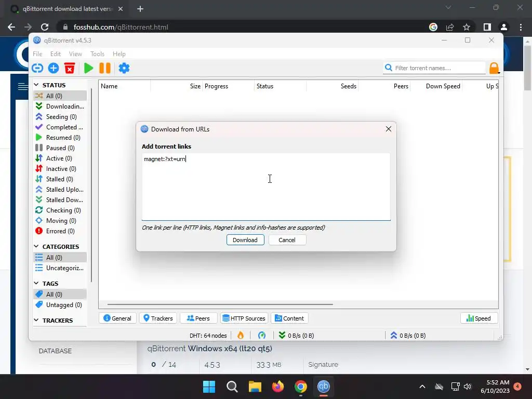The image size is (532, 399).
Task: Click inside the Filter torrent names field
Action: (x=435, y=68)
